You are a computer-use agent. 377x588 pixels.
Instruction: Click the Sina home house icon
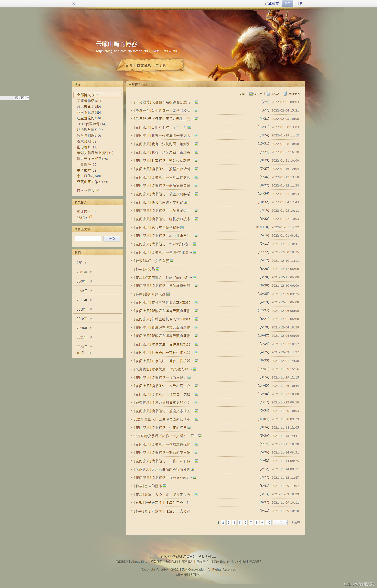click(x=265, y=4)
